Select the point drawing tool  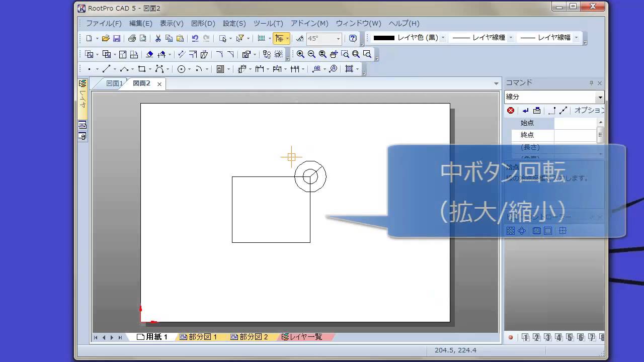pyautogui.click(x=89, y=69)
